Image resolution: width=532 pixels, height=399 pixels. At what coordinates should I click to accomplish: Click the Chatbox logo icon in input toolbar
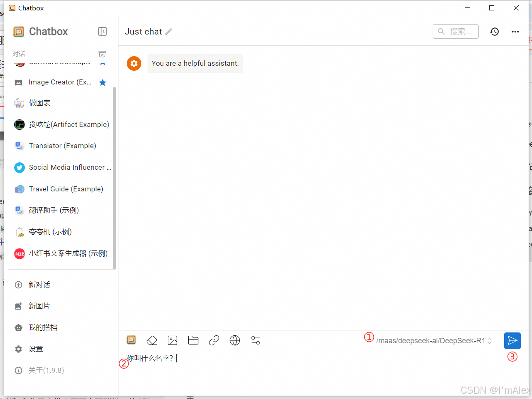[131, 340]
